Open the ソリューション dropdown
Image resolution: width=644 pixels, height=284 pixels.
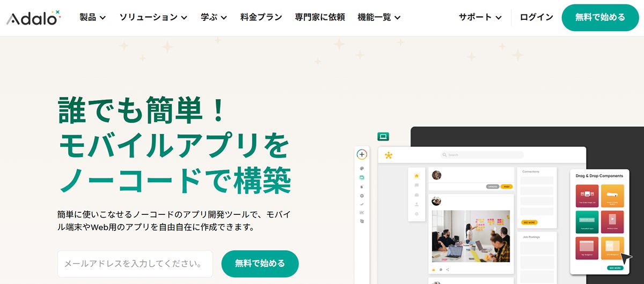[x=153, y=17]
